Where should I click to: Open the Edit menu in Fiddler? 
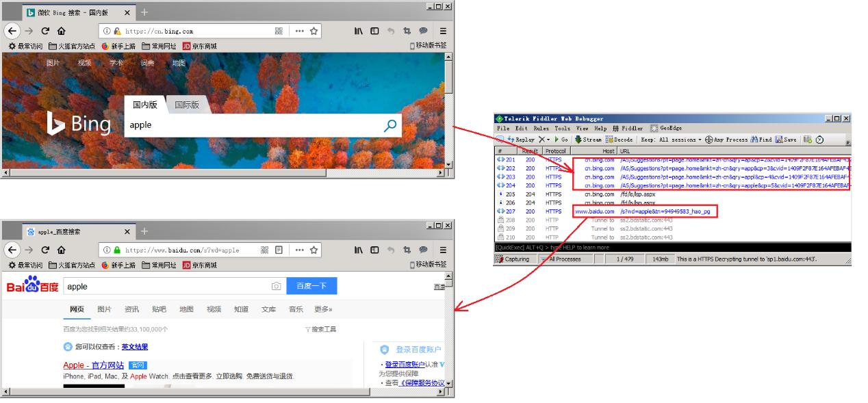pyautogui.click(x=522, y=129)
